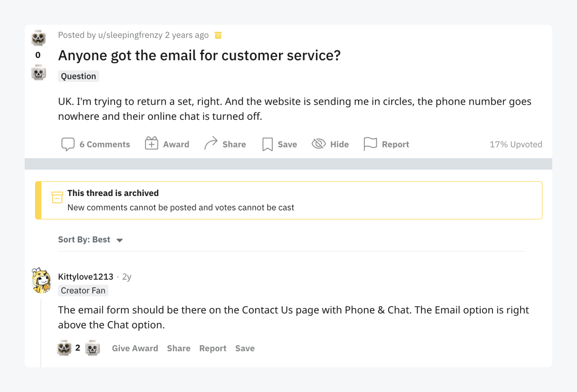This screenshot has width=577, height=392.
Task: Select the Question flair tag
Action: pos(78,76)
